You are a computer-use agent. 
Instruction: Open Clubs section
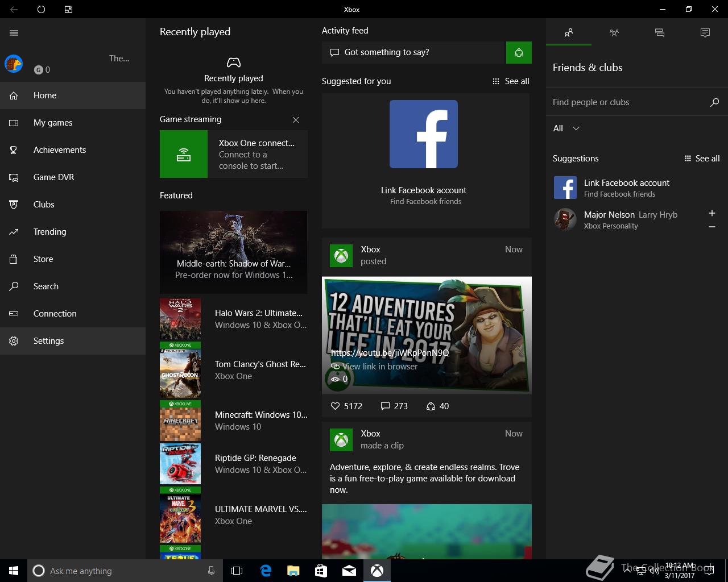pos(73,205)
